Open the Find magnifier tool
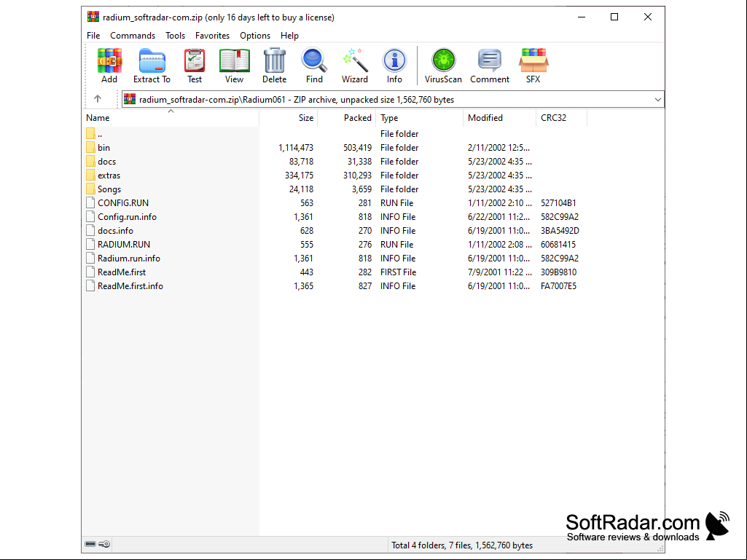This screenshot has width=747, height=560. 314,66
